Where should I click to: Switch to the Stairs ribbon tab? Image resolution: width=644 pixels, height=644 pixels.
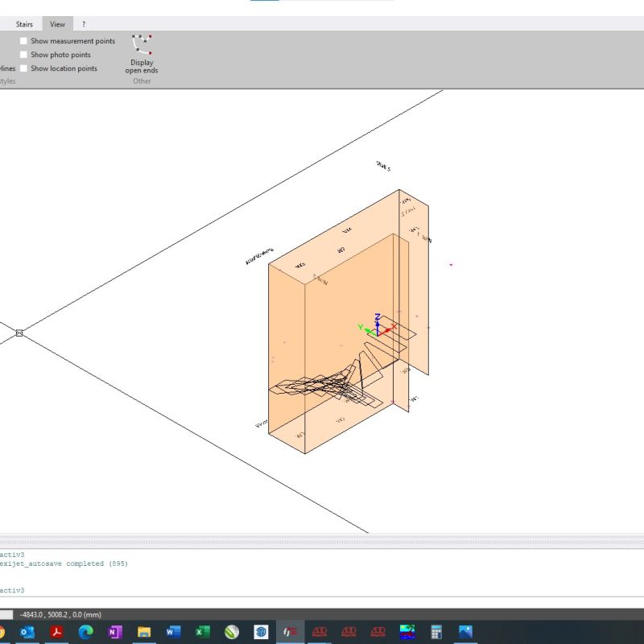click(x=24, y=24)
